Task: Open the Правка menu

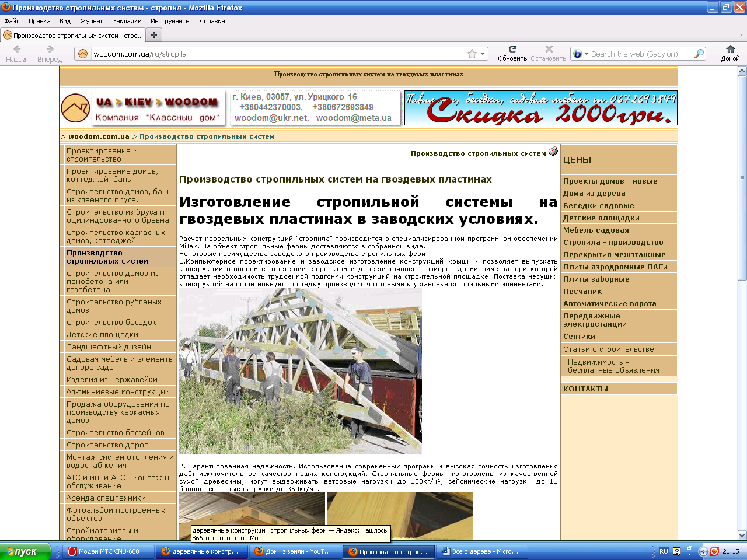Action: click(x=40, y=21)
